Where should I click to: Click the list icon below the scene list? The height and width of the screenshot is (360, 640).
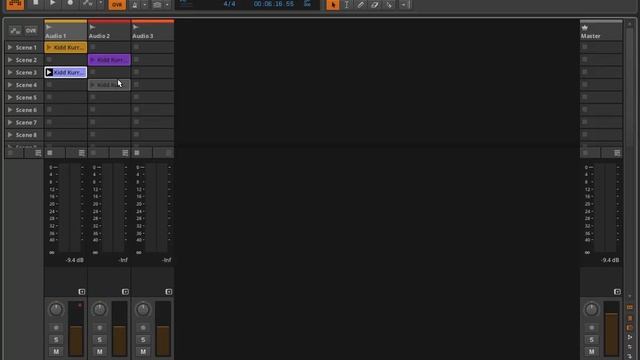(38, 153)
